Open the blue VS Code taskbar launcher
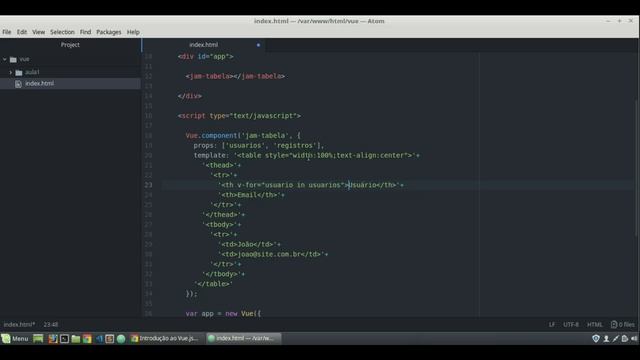Viewport: 640px width, 360px height. point(99,338)
